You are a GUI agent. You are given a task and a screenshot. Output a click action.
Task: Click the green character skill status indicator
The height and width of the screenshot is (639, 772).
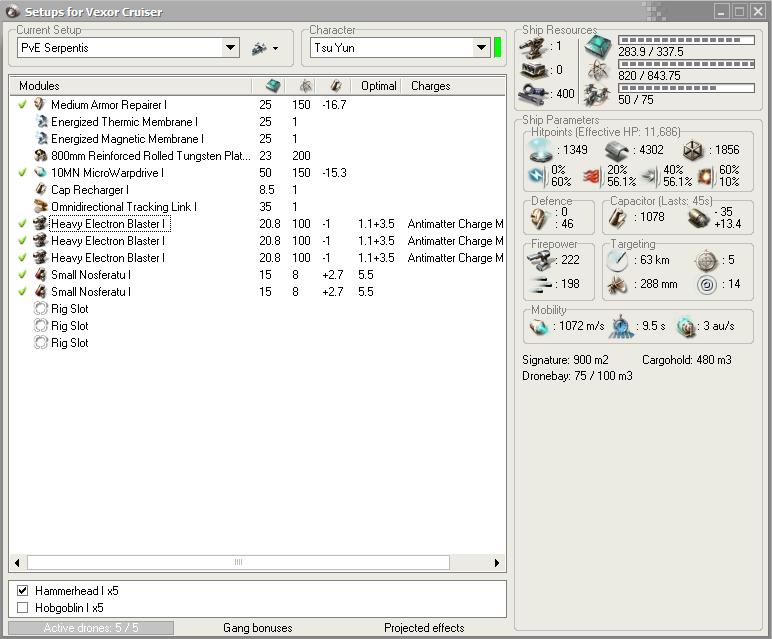[x=497, y=48]
